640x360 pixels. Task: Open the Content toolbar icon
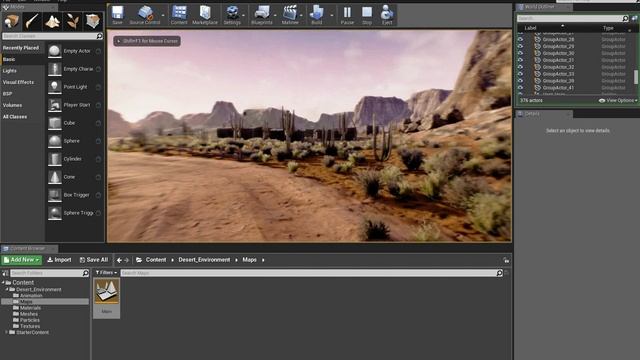click(179, 15)
